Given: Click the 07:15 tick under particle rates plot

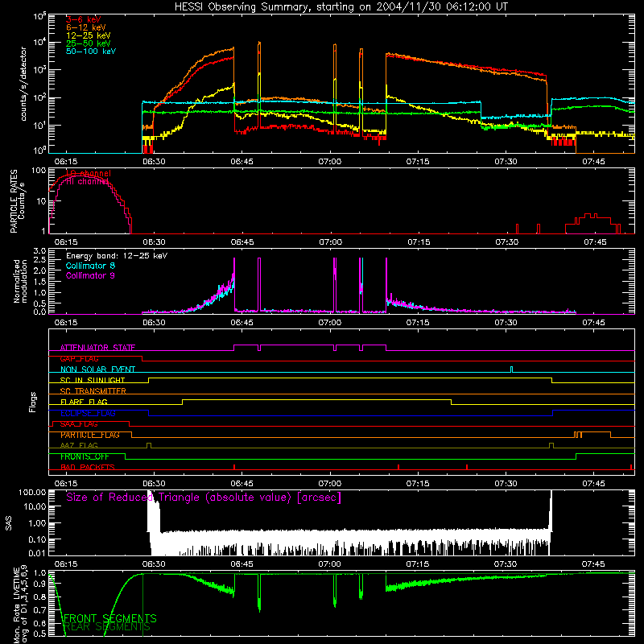Looking at the screenshot, I should click(419, 242).
